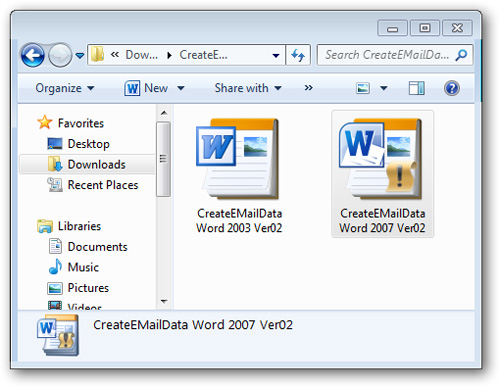Screen dimensions: 500x387
Task: Select CreateEMailData Word 2003 Ver02 file icon
Action: coord(238,159)
